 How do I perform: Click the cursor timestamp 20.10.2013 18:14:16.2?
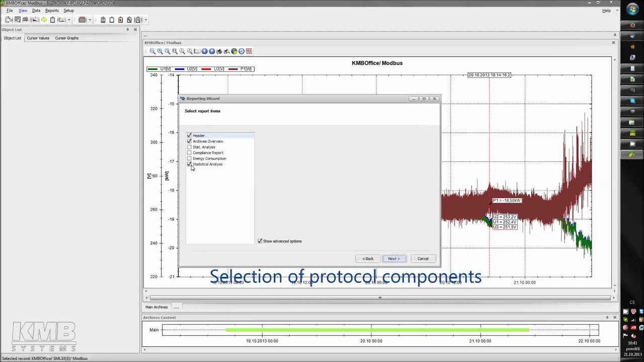tap(489, 75)
